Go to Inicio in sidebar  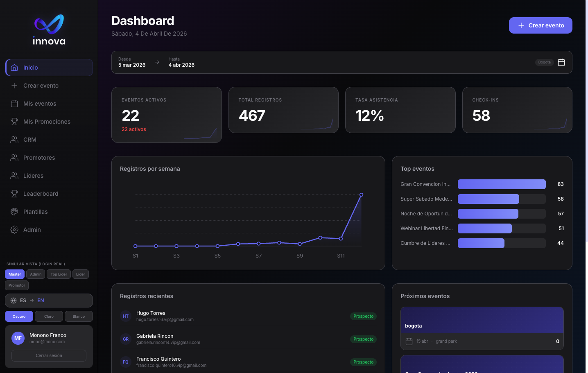pyautogui.click(x=49, y=68)
